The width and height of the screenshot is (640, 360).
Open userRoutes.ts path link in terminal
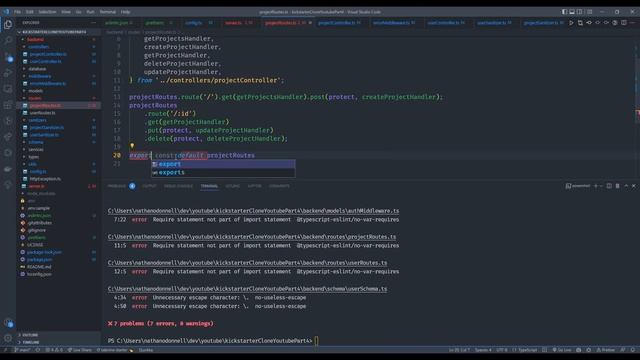point(247,263)
